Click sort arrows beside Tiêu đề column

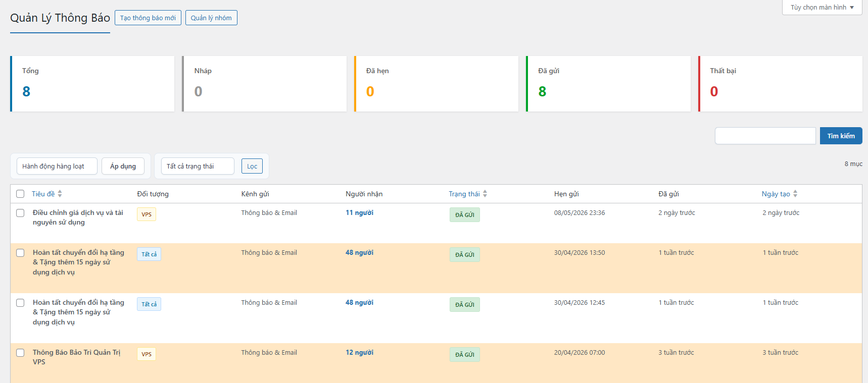pyautogui.click(x=60, y=194)
